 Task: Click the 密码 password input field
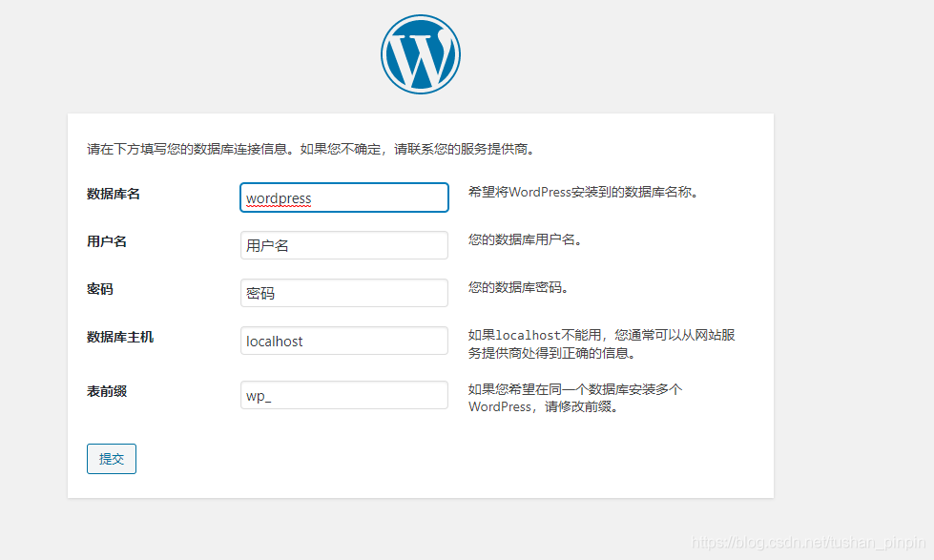pyautogui.click(x=343, y=293)
